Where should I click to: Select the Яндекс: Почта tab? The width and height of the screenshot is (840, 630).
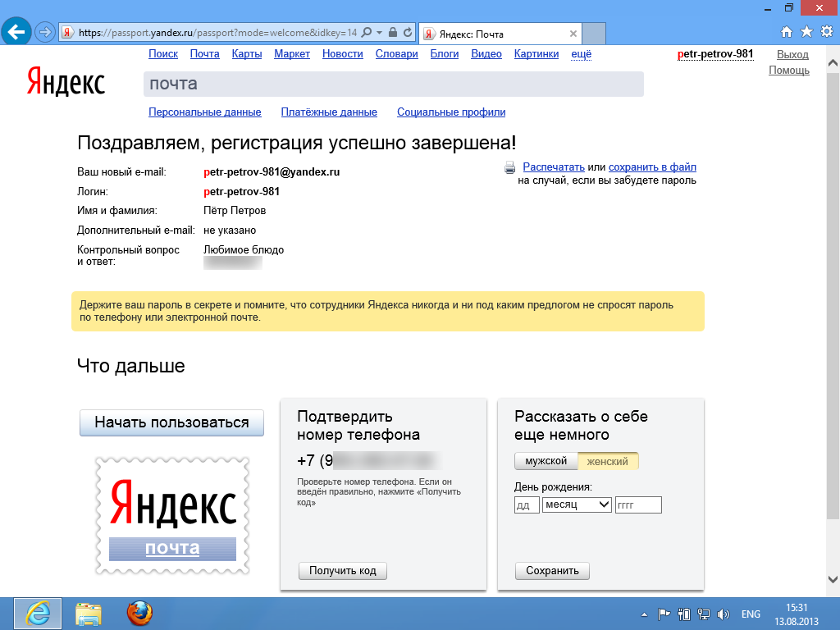click(x=500, y=34)
